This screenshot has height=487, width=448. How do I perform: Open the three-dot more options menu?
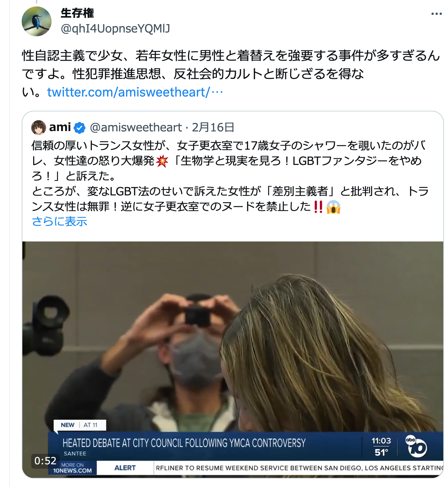coord(436,14)
